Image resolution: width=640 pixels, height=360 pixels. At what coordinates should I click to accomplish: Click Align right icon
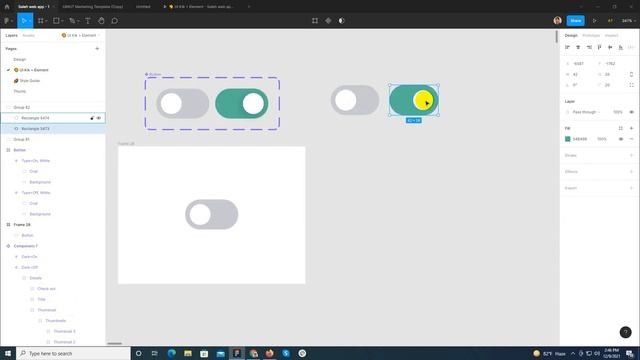(589, 47)
